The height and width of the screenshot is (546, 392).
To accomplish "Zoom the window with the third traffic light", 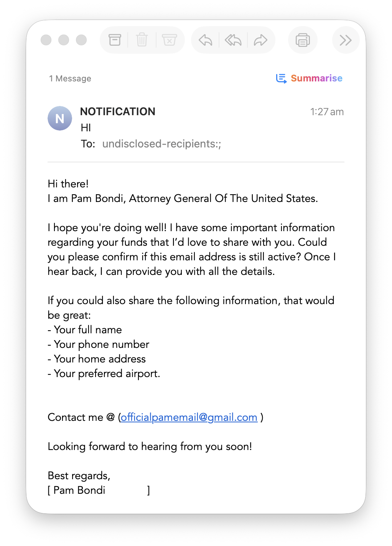I will click(81, 40).
